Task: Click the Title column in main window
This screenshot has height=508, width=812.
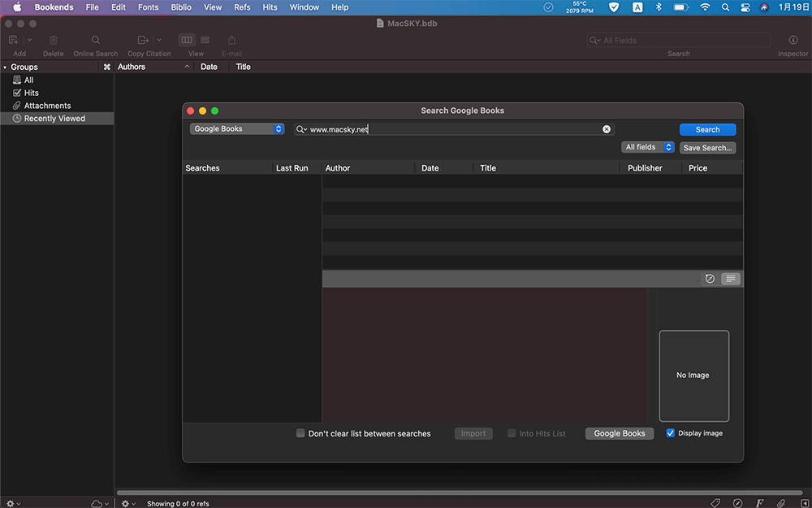Action: click(244, 67)
